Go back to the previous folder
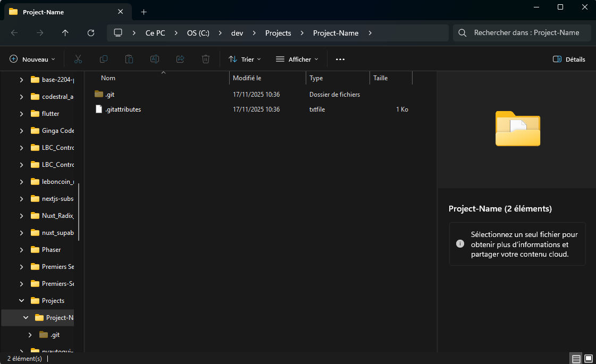The width and height of the screenshot is (596, 364). tap(14, 33)
